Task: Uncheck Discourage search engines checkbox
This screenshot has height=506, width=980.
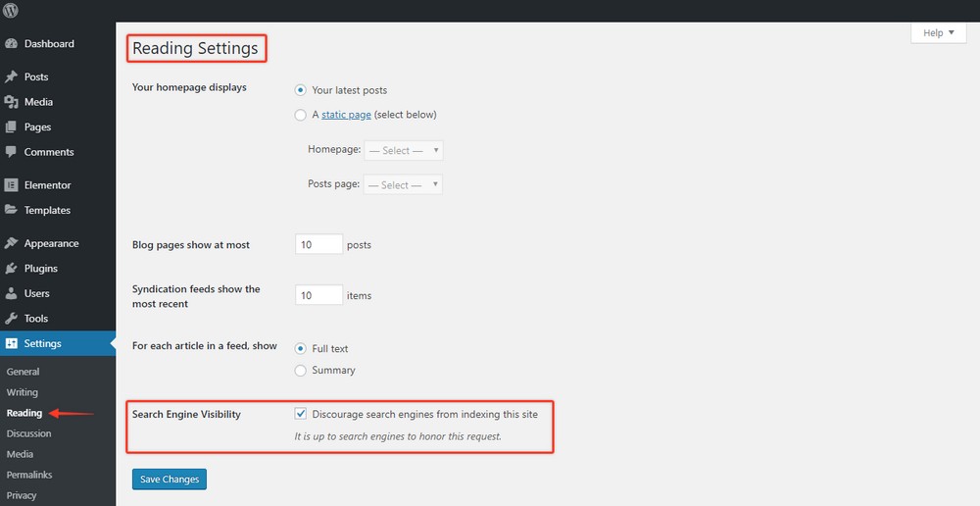Action: pos(301,414)
